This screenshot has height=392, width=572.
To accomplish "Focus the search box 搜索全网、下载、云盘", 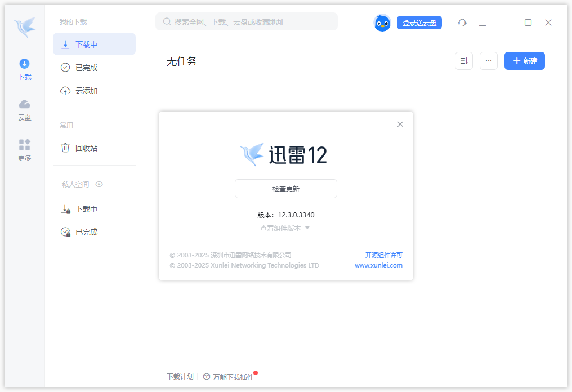I will [x=247, y=22].
